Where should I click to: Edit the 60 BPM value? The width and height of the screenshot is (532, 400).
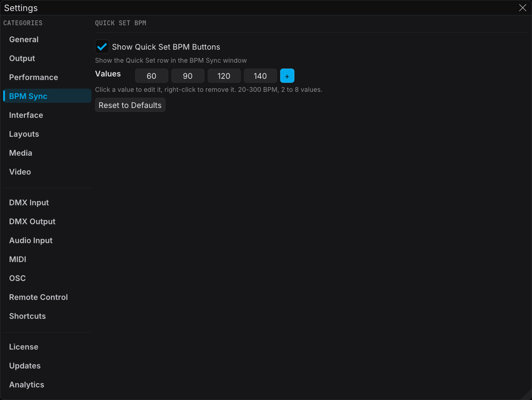(152, 76)
